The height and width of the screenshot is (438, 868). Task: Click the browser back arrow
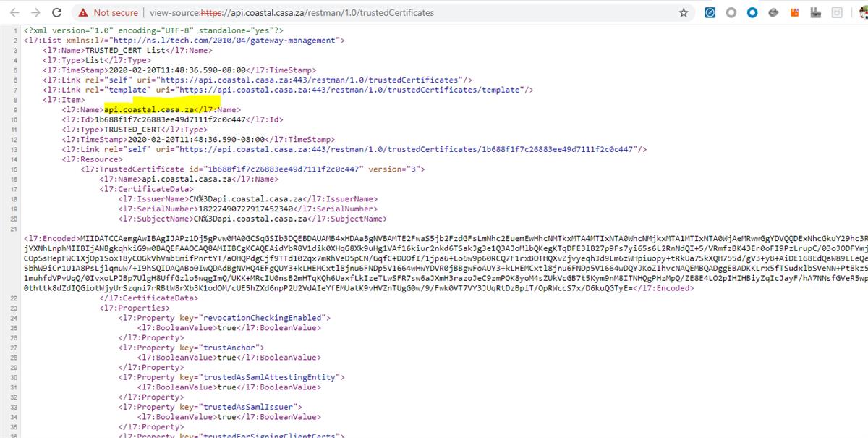pos(14,12)
